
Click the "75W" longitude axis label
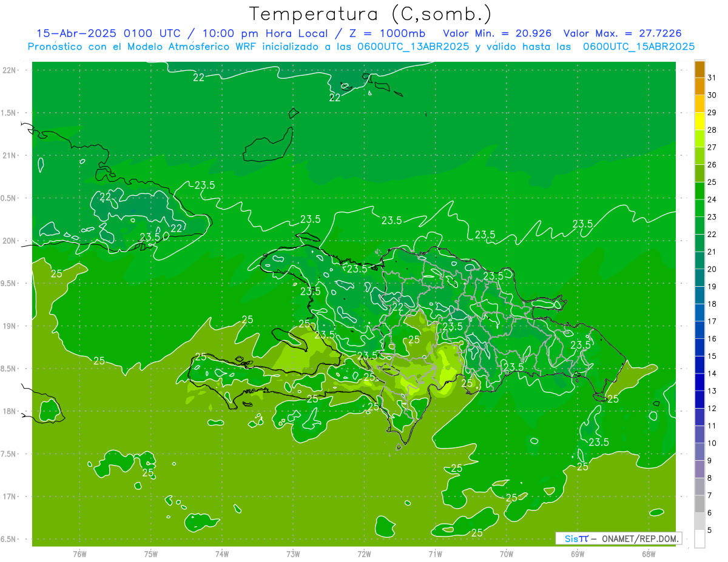[x=150, y=554]
